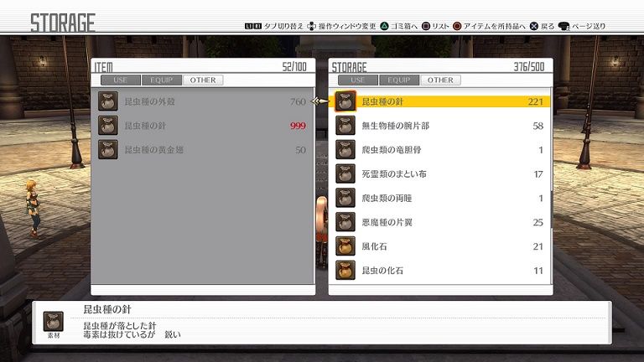Click the 52/100 item capacity counter

click(294, 66)
